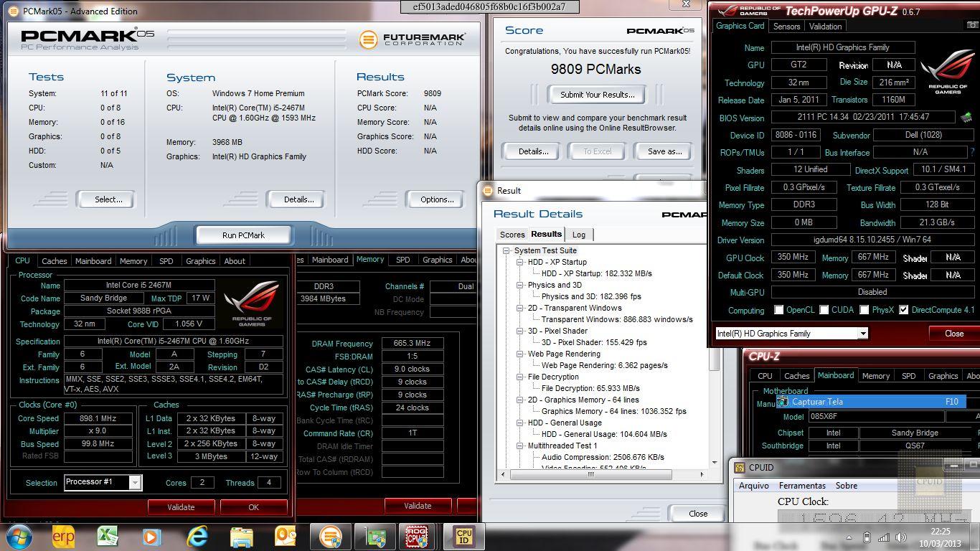
Task: Open Outlook from the taskbar
Action: pos(286,537)
